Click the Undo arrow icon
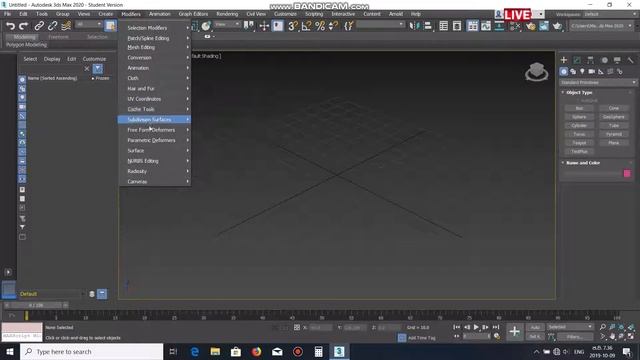This screenshot has height=360, width=640. pos(10,26)
